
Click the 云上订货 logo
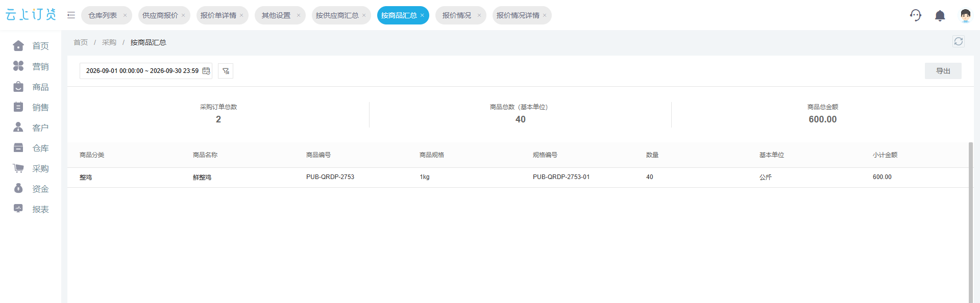(x=31, y=15)
